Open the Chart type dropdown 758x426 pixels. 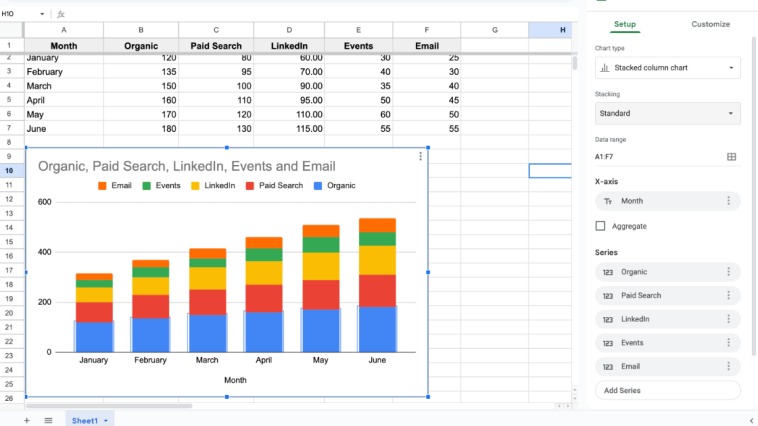pyautogui.click(x=667, y=68)
